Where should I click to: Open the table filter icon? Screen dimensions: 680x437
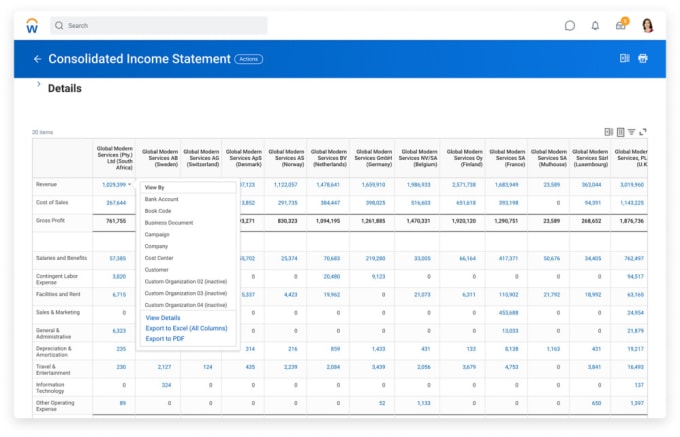[x=632, y=132]
